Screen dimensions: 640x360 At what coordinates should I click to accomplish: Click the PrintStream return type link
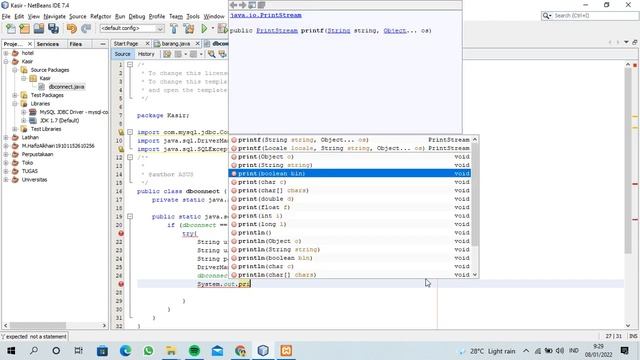[x=277, y=31]
